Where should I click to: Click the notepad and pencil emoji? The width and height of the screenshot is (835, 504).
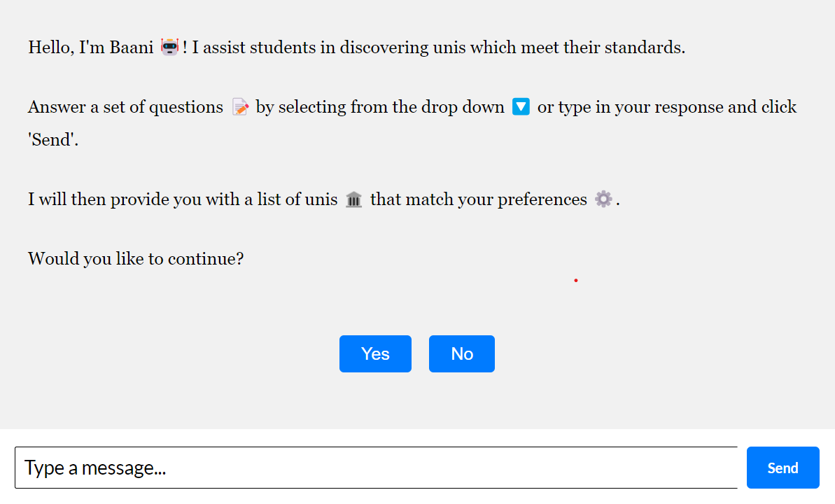coord(240,107)
